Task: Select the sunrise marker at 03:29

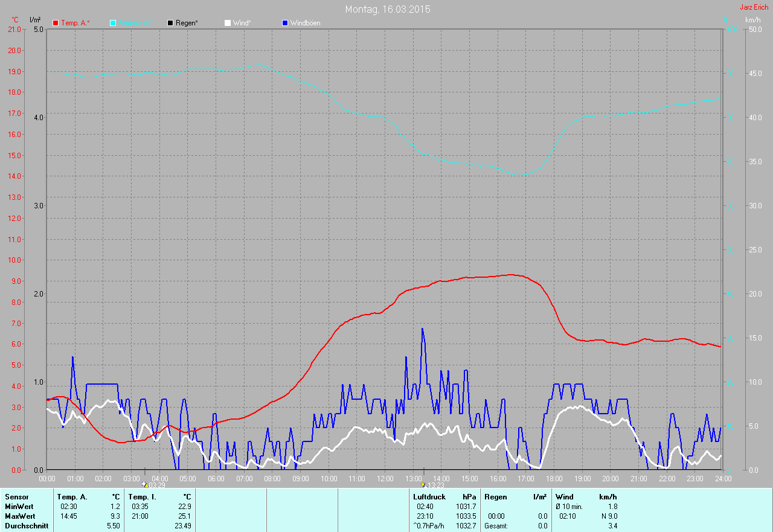Action: (145, 484)
